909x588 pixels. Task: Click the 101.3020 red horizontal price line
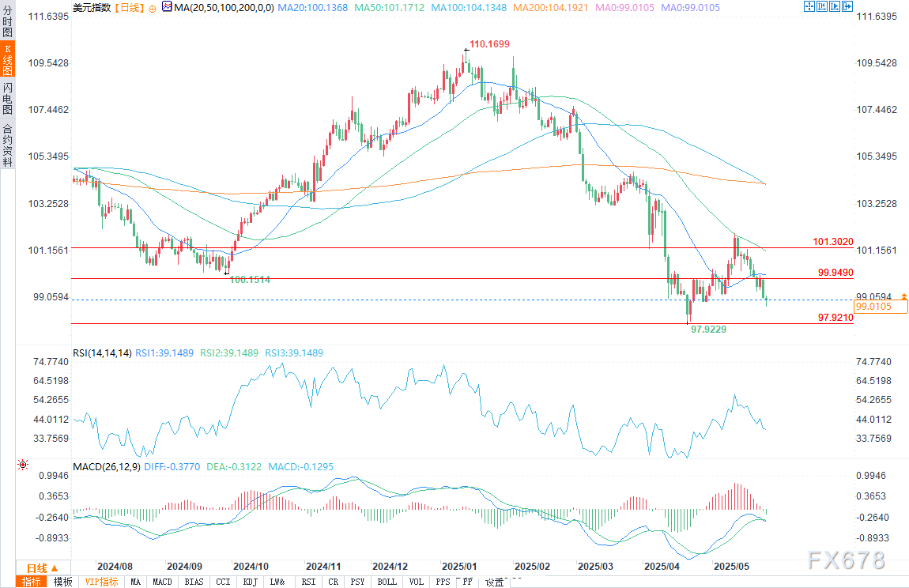coord(462,247)
